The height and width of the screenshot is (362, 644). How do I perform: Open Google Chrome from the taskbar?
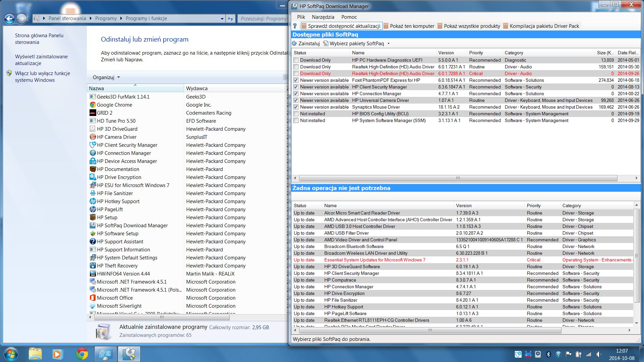coord(82,354)
